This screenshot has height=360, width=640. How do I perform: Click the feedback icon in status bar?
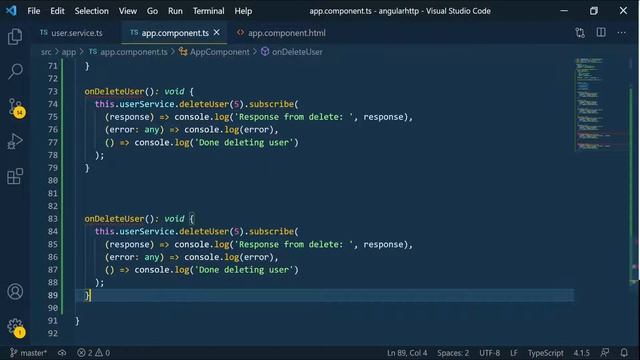tap(605, 352)
